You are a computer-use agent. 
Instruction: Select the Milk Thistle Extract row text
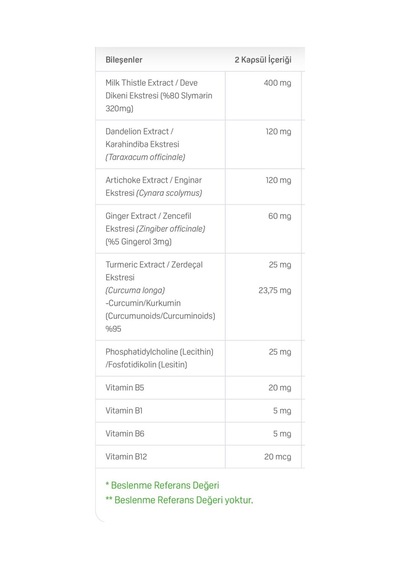tap(159, 96)
